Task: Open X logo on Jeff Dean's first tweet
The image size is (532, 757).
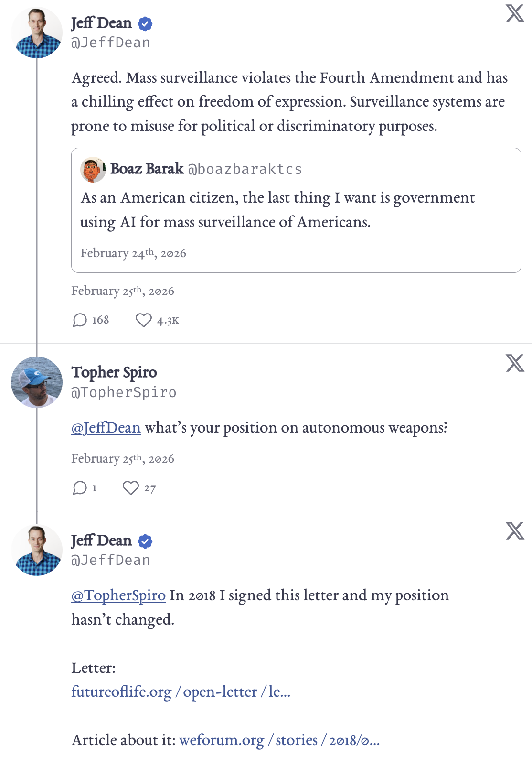Action: tap(515, 13)
